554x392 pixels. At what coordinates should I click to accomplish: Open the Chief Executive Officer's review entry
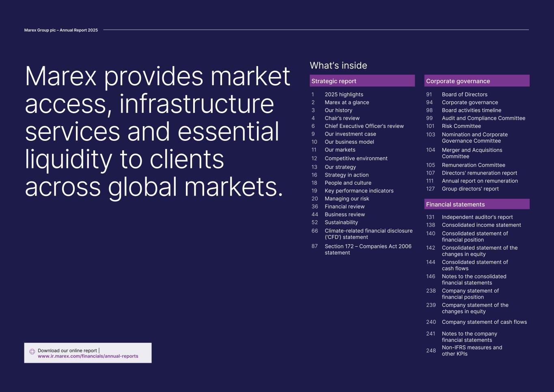coord(364,126)
